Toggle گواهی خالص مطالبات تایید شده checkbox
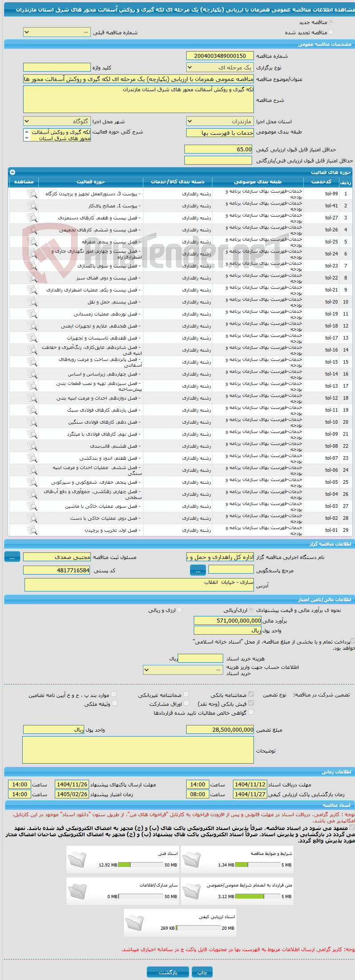Image resolution: width=355 pixels, height=980 pixels. coord(251,712)
